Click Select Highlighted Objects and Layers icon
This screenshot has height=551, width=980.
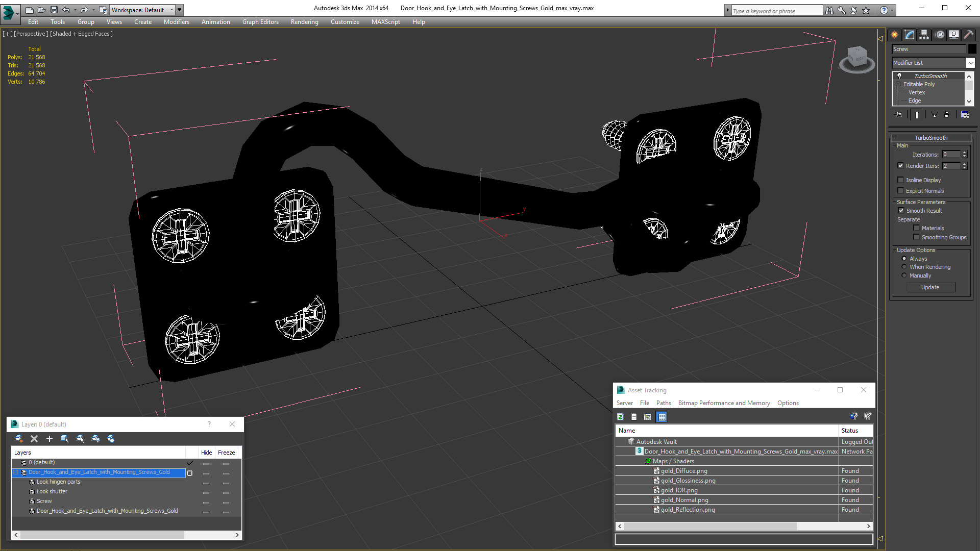click(x=65, y=439)
